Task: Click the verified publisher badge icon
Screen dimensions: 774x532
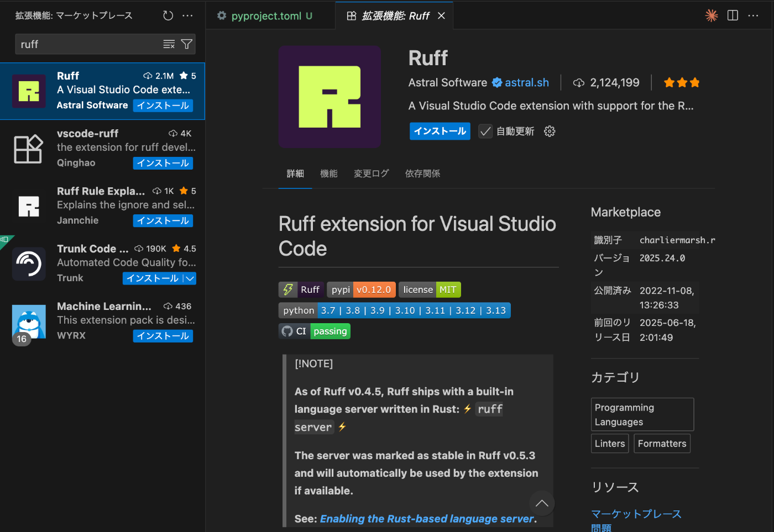Action: coord(497,82)
